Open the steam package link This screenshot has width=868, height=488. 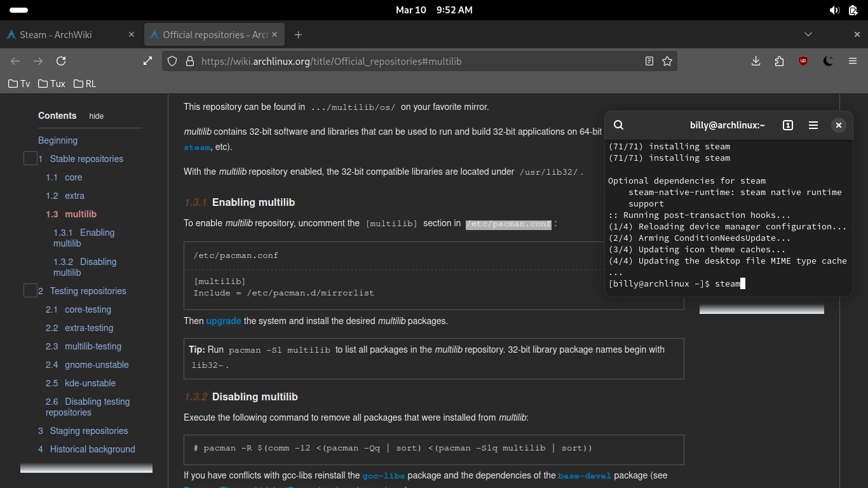pyautogui.click(x=196, y=147)
